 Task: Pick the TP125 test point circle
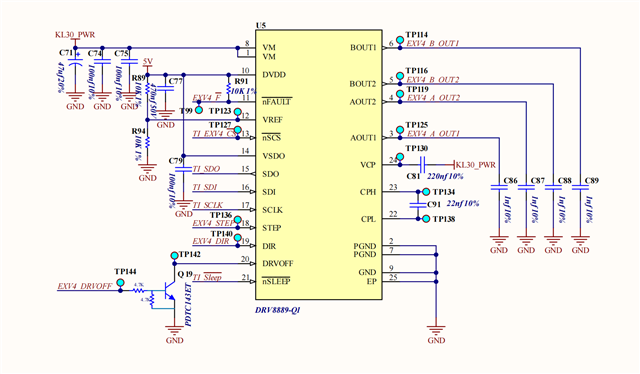pyautogui.click(x=400, y=130)
